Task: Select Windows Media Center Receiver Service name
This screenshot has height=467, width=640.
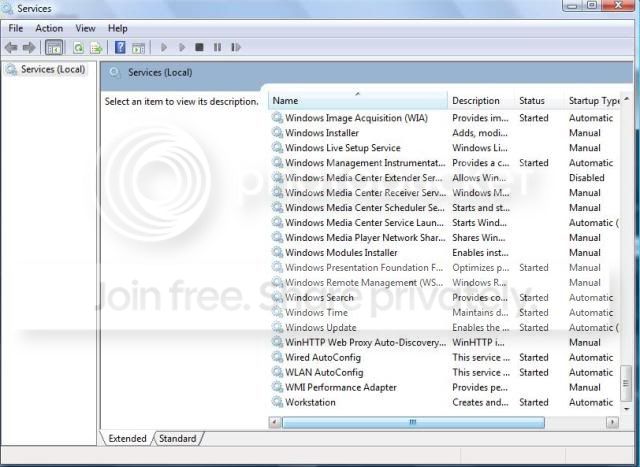Action: point(365,192)
